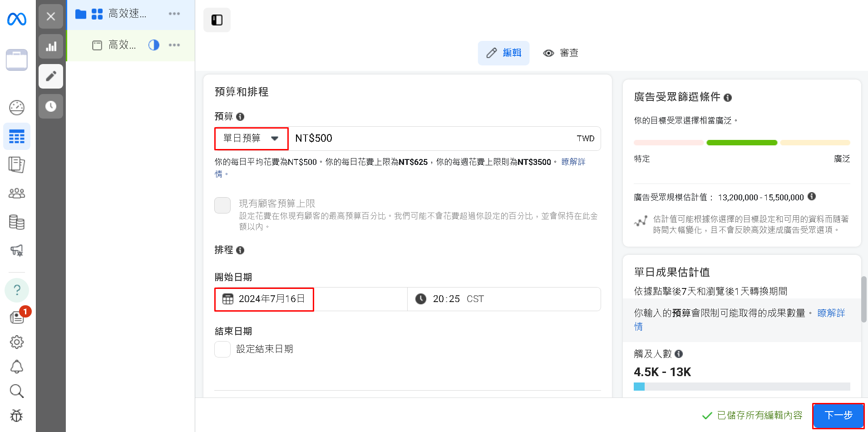Click the 下一步 button

coord(838,415)
